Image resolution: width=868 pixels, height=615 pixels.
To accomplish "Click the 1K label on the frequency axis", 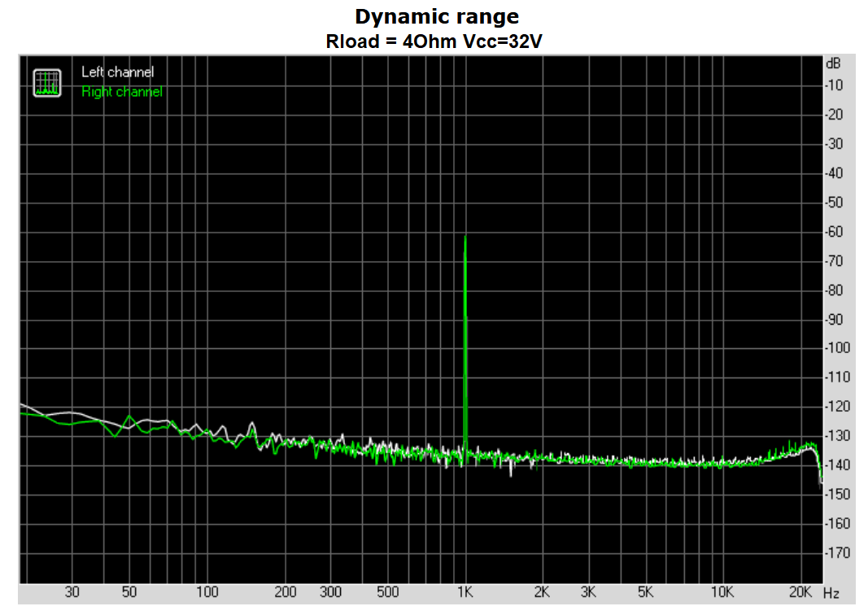I will coord(465,592).
